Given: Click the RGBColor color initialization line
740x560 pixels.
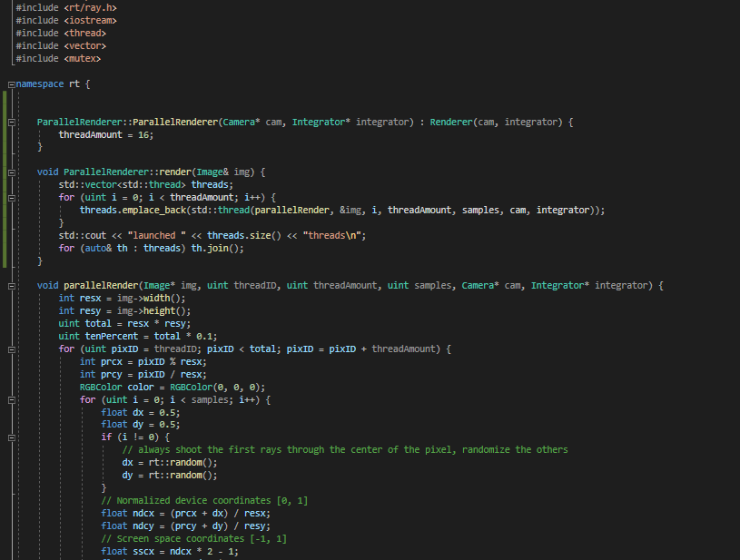Looking at the screenshot, I should pos(173,388).
